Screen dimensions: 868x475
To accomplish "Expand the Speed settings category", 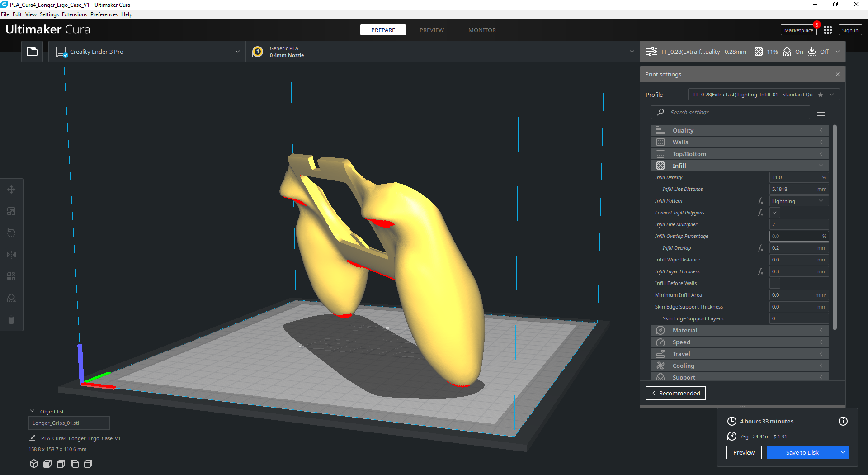I will (740, 342).
